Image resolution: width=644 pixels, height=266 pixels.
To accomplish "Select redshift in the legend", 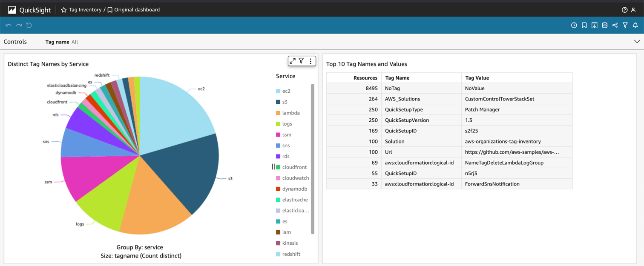I will pos(291,254).
